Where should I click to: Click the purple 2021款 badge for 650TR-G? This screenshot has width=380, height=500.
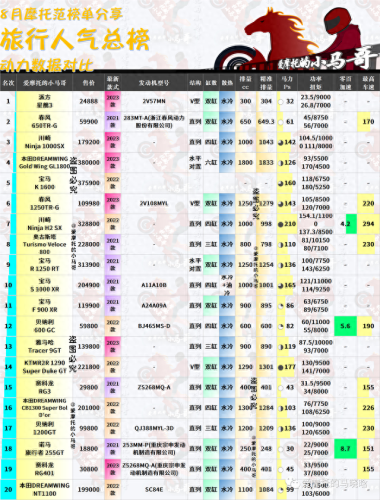pos(113,122)
